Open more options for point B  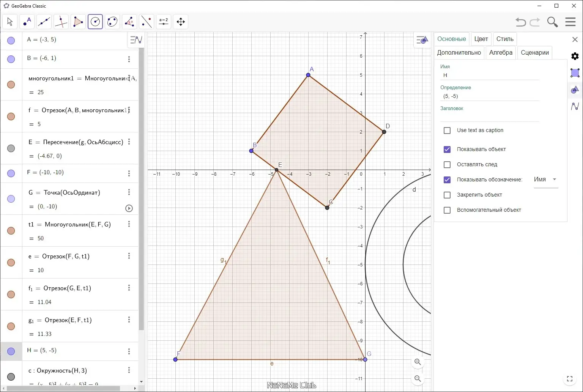[x=129, y=59]
